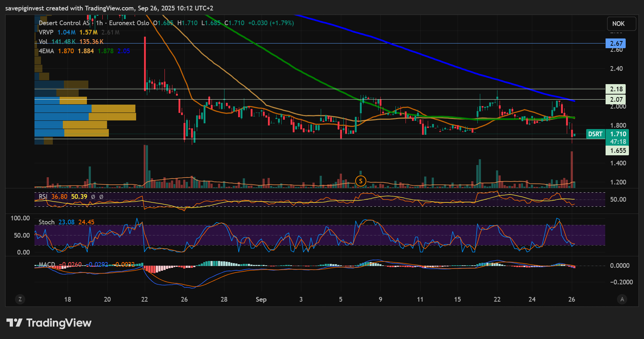This screenshot has width=644, height=339.
Task: Select the 1.655 support level label
Action: (618, 151)
